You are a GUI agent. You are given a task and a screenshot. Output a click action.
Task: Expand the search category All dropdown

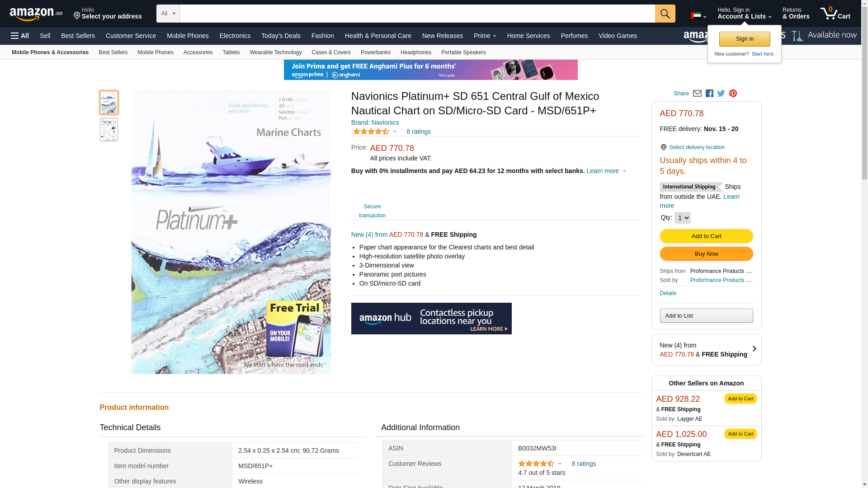click(168, 14)
